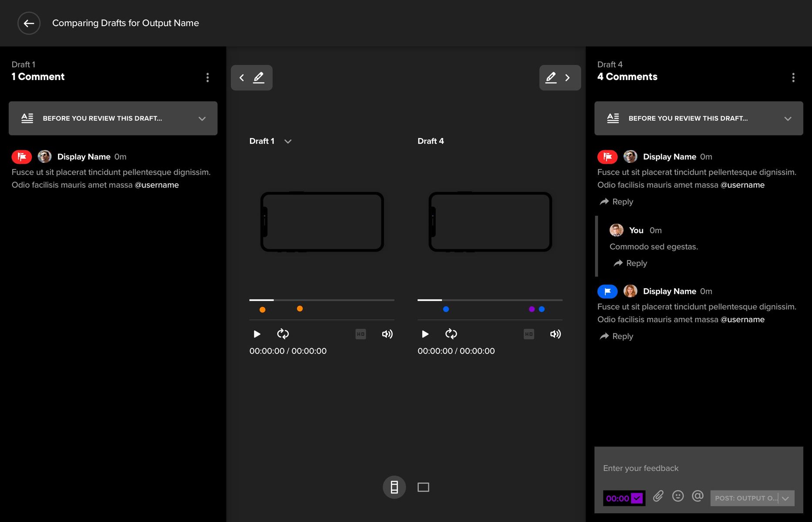Open the Post: Output dropdown arrow
812x522 pixels.
tap(786, 498)
